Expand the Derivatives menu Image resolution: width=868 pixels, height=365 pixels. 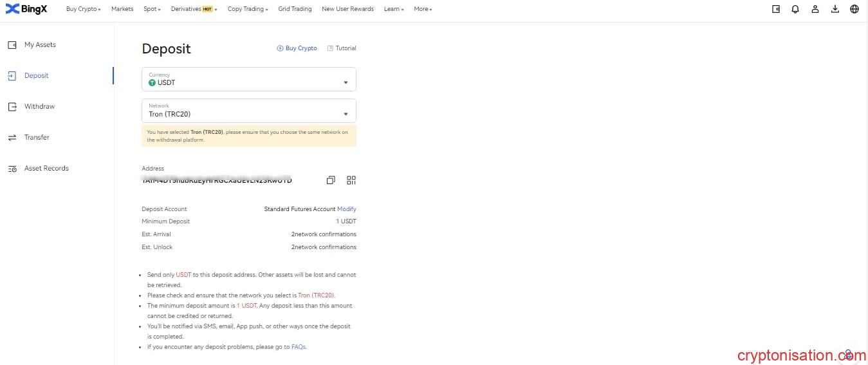point(194,9)
